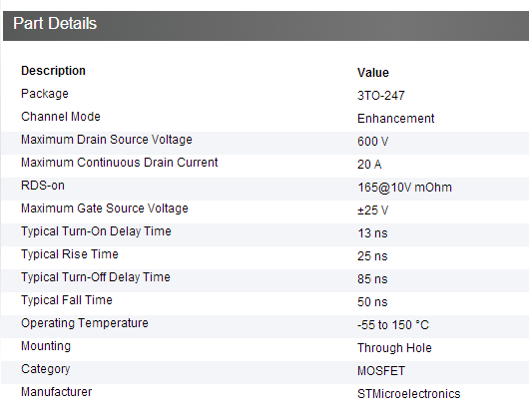Click Maximum Gate Source Voltage label
This screenshot has width=529, height=420.
point(105,209)
